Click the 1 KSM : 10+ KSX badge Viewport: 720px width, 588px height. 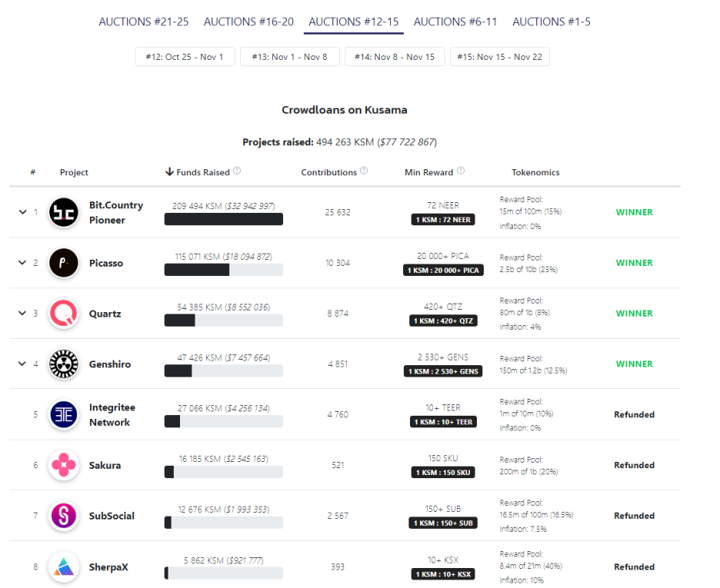tap(443, 574)
